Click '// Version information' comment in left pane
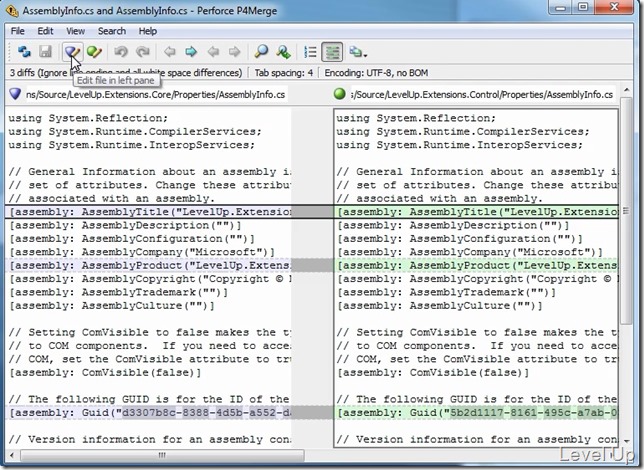This screenshot has height=470, width=644. 150,440
